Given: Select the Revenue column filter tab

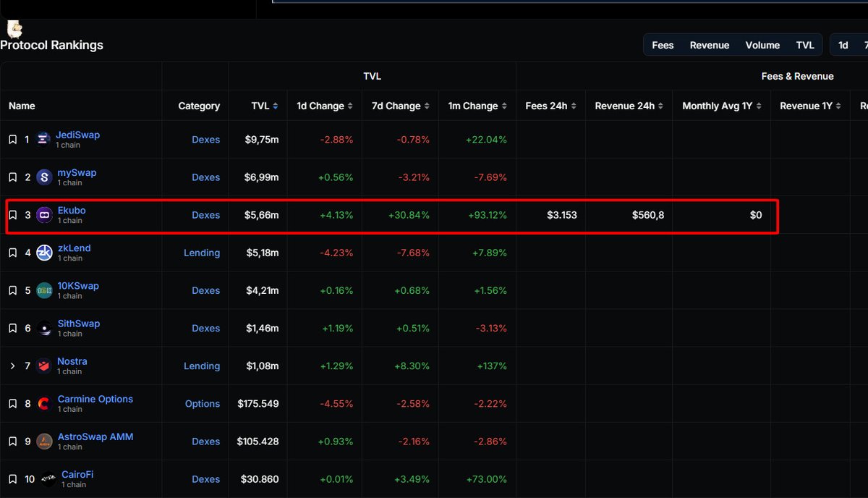Looking at the screenshot, I should (x=710, y=45).
